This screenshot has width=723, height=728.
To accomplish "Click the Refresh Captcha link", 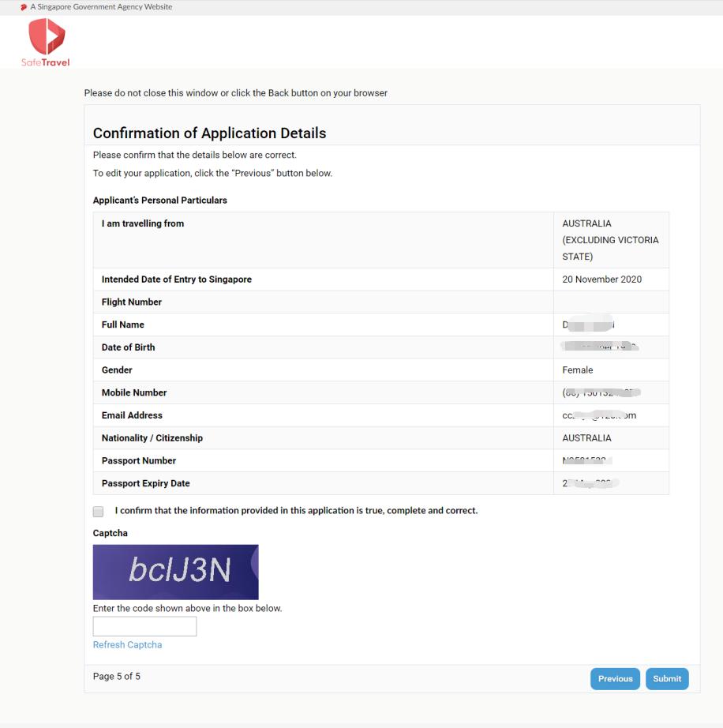I will [127, 645].
